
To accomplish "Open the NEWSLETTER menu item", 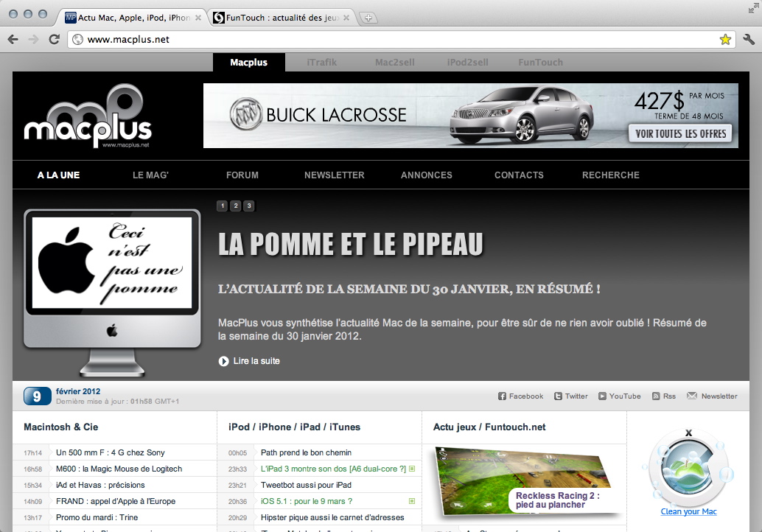I will (335, 175).
